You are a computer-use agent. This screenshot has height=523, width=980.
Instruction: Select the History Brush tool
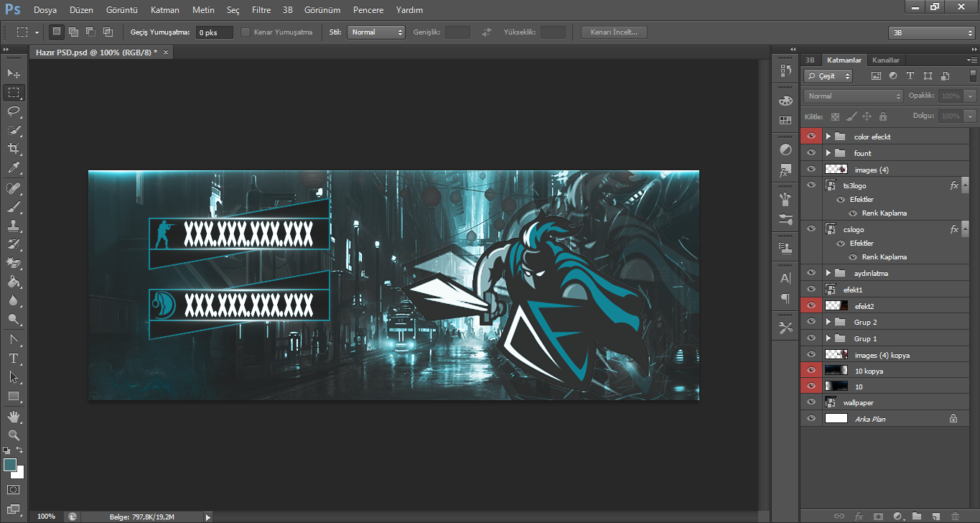(x=14, y=244)
